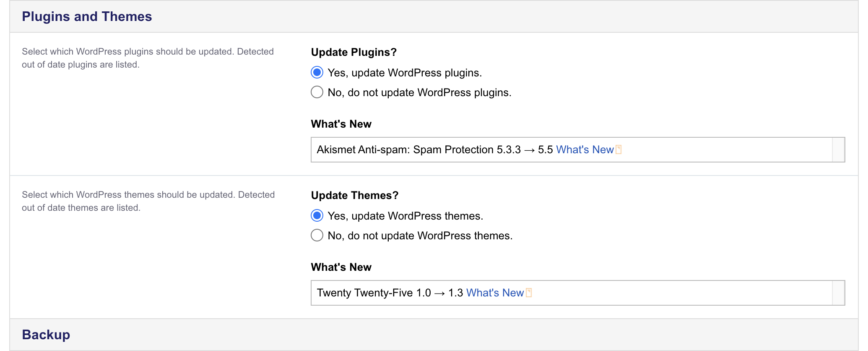868x351 pixels.
Task: Click the Update Themes? heading
Action: tap(355, 195)
